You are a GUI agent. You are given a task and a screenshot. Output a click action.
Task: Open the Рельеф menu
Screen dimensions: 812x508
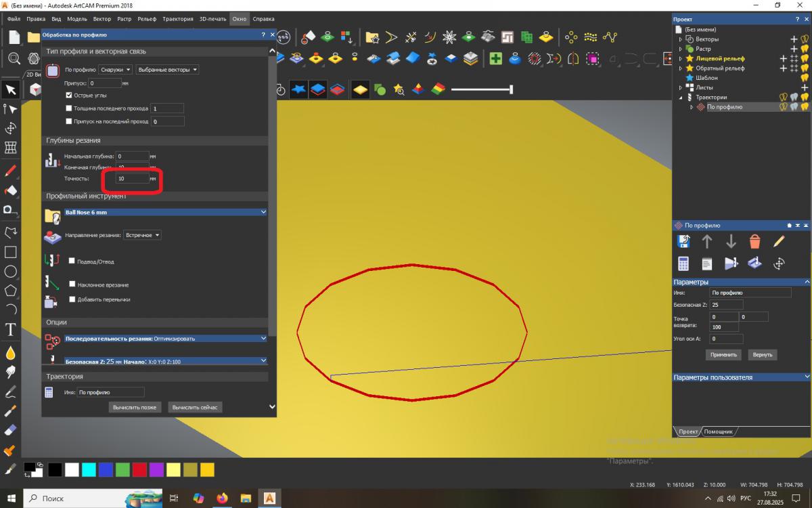pyautogui.click(x=146, y=19)
